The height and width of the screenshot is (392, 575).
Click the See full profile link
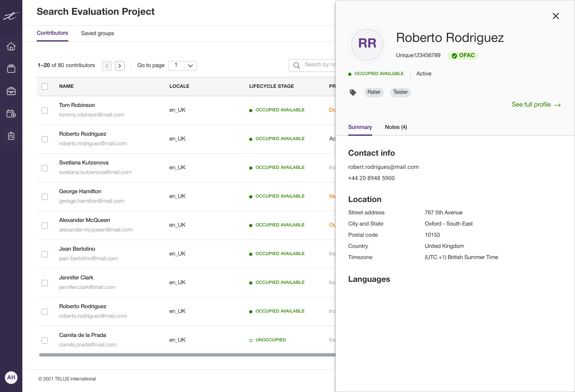pos(536,104)
